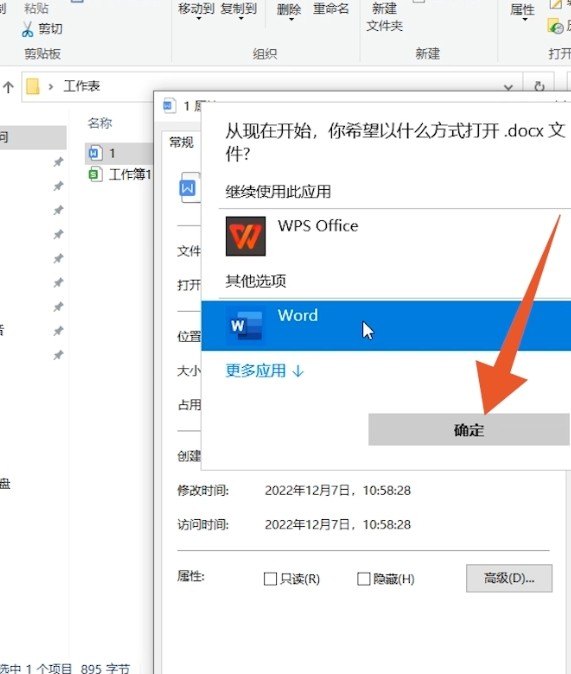The image size is (571, 674).
Task: Select the 工作簿1 spreadsheet file
Action: pos(120,175)
